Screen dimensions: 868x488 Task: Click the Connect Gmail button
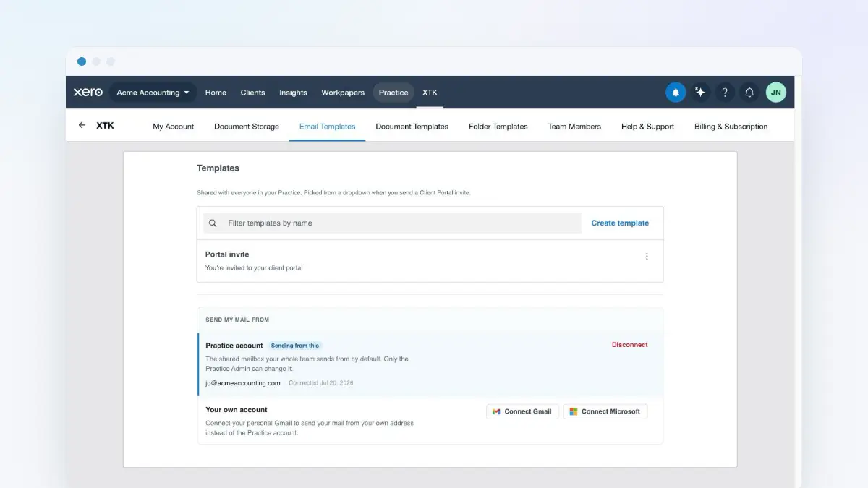(x=522, y=411)
